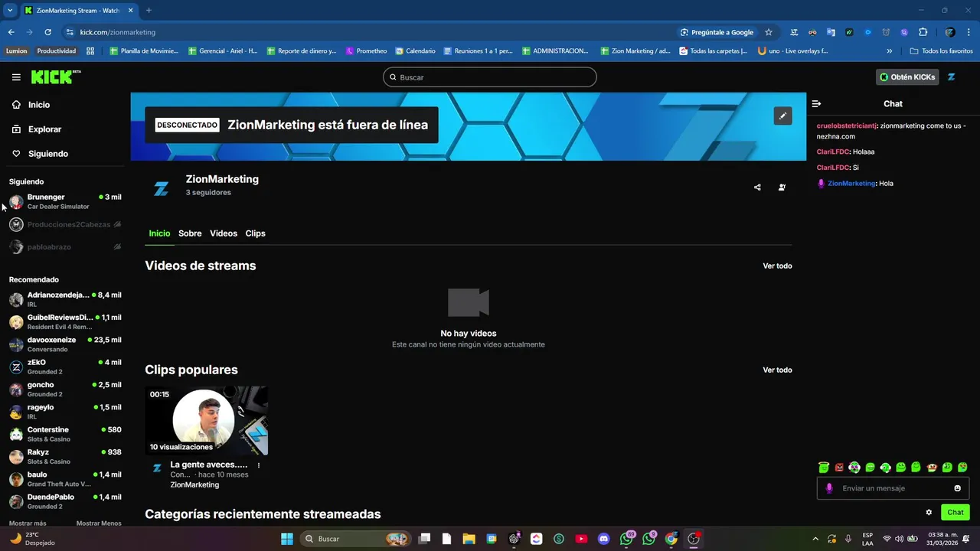Viewport: 980px width, 551px height.
Task: Open WhatsApp with 89 notifications
Action: click(x=627, y=539)
